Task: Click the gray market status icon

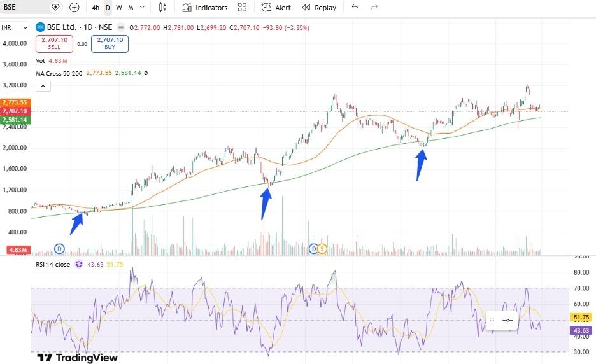Action: [121, 27]
